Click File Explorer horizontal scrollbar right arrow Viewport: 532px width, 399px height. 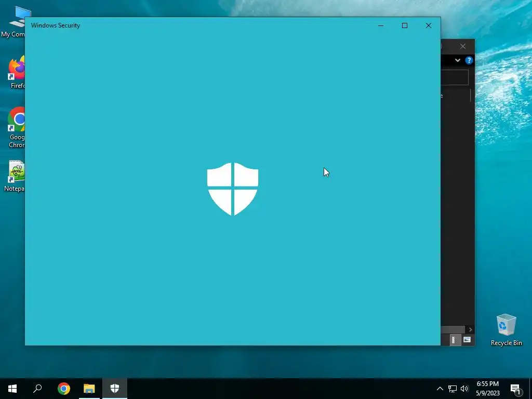coord(470,329)
